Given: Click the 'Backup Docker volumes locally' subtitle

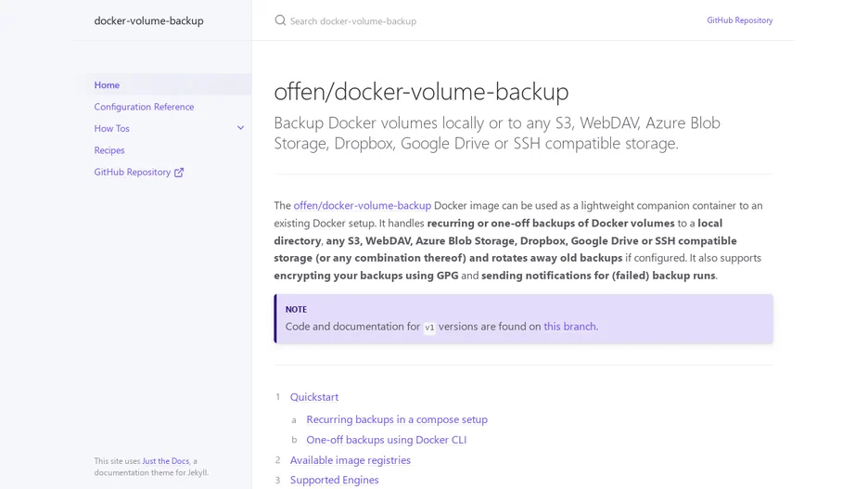Looking at the screenshot, I should coord(497,133).
